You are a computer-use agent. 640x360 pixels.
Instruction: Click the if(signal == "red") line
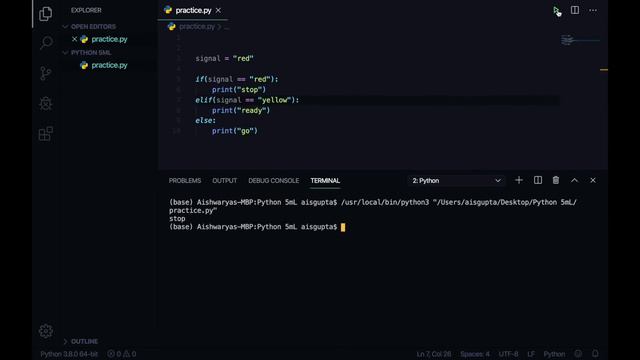[237, 79]
